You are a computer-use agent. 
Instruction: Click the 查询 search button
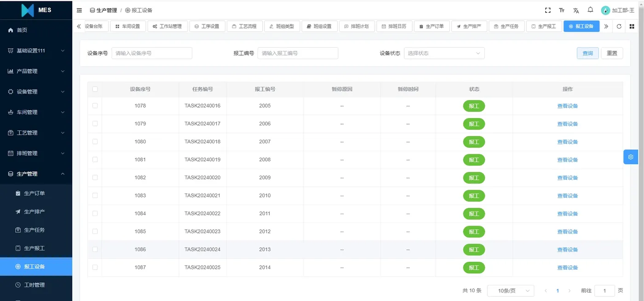pyautogui.click(x=587, y=53)
